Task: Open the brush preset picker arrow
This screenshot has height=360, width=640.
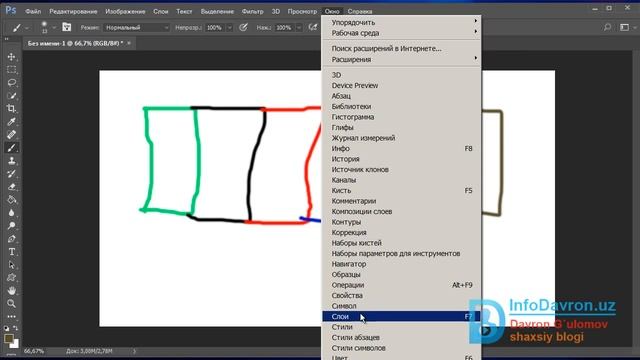Action: [x=53, y=28]
